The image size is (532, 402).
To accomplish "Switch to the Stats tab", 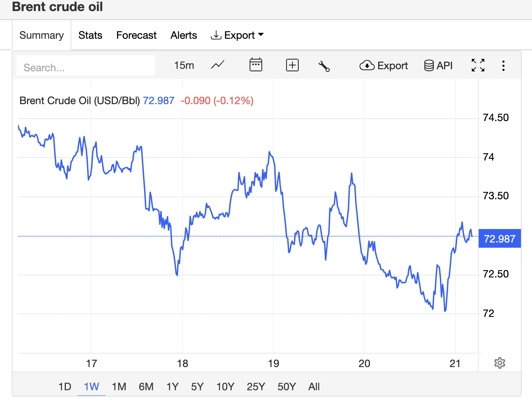I will click(x=90, y=35).
